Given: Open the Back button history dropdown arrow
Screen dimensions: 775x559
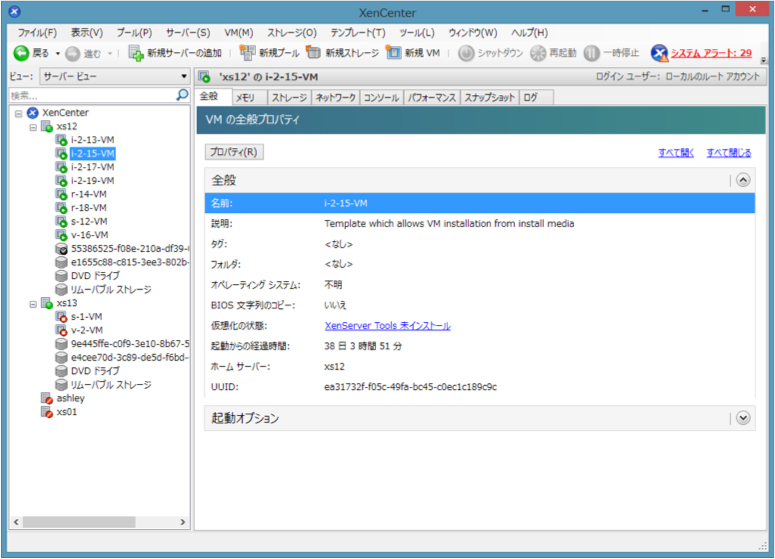Looking at the screenshot, I should pos(57,53).
